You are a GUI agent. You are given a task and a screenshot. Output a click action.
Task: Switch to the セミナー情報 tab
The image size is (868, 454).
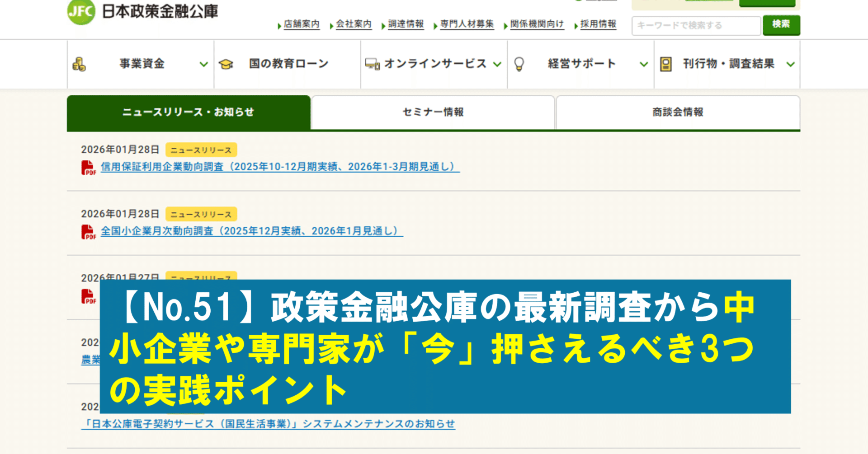pyautogui.click(x=433, y=113)
